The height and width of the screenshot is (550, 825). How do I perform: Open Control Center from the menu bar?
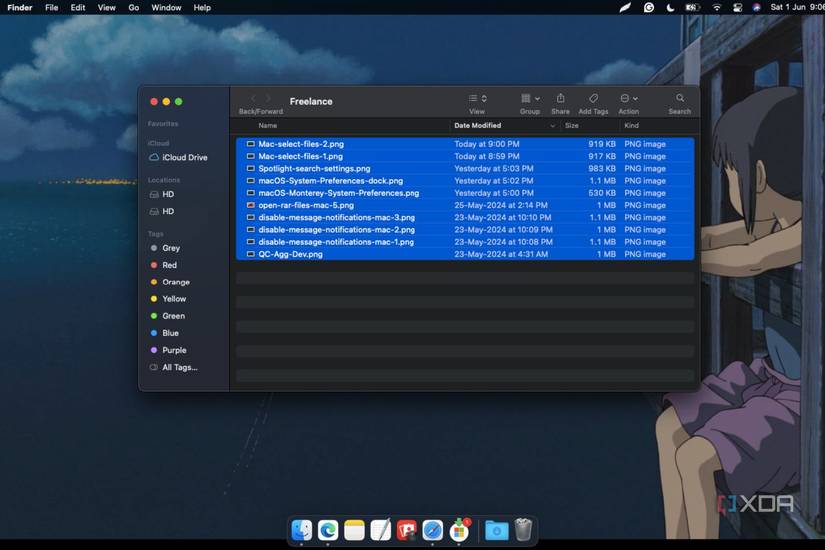point(737,7)
